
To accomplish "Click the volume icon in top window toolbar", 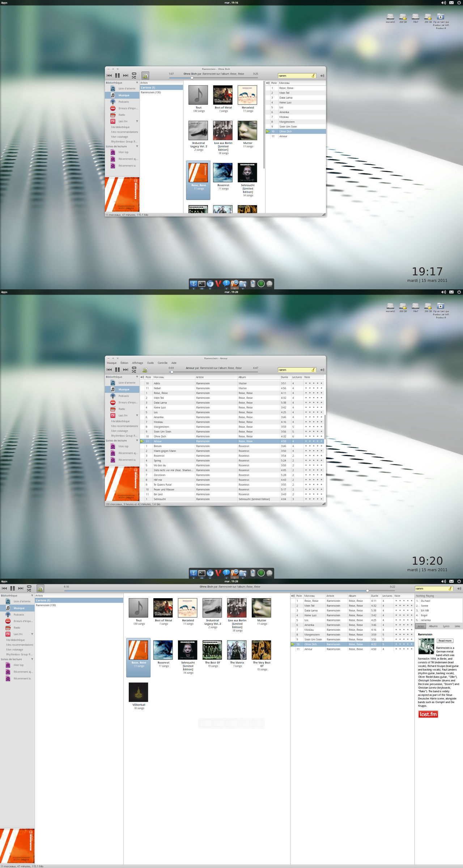I will click(x=322, y=76).
